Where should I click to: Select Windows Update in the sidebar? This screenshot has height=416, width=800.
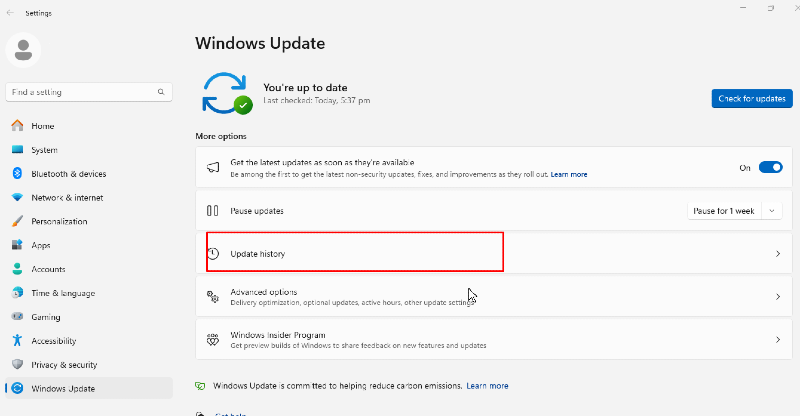tap(89, 388)
